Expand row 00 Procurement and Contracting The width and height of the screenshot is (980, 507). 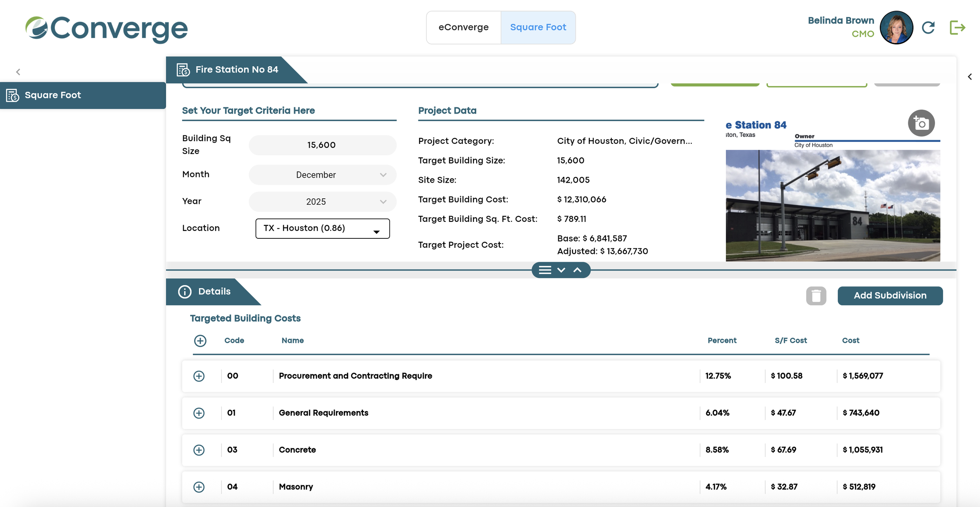click(199, 376)
